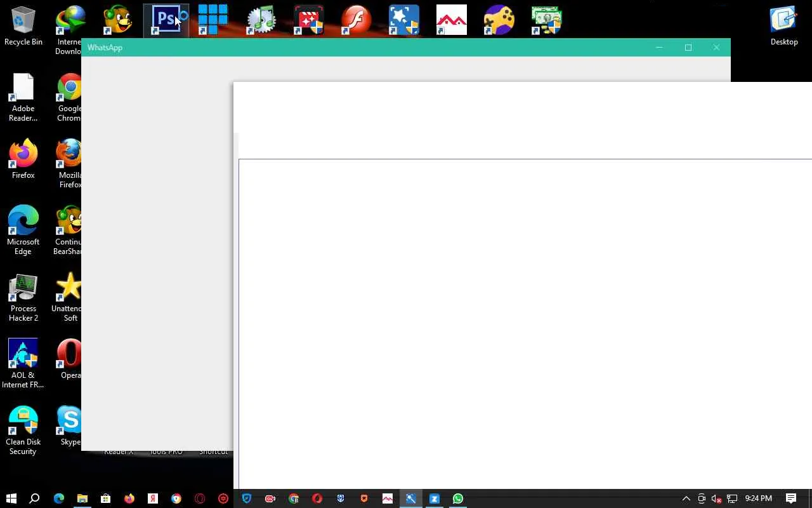Screen dimensions: 812x508
Task: Open the clock showing 9:24 PM
Action: pos(759,498)
